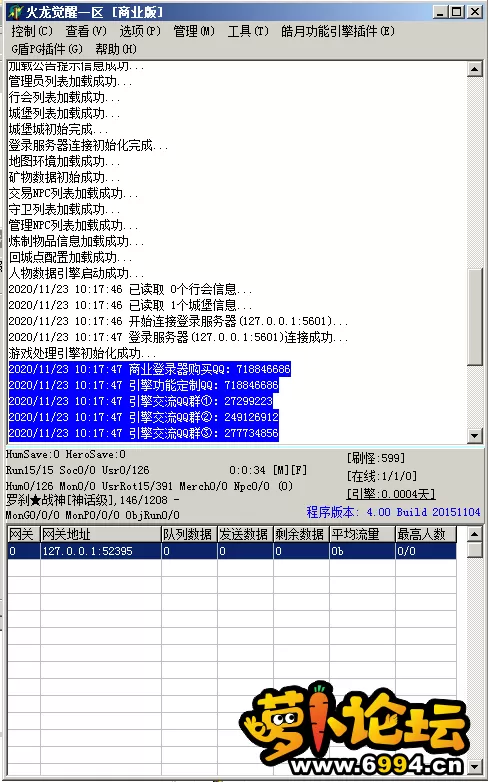Image resolution: width=488 pixels, height=782 pixels.
Task: Click the [刷怪:599] status text
Action: point(376,458)
